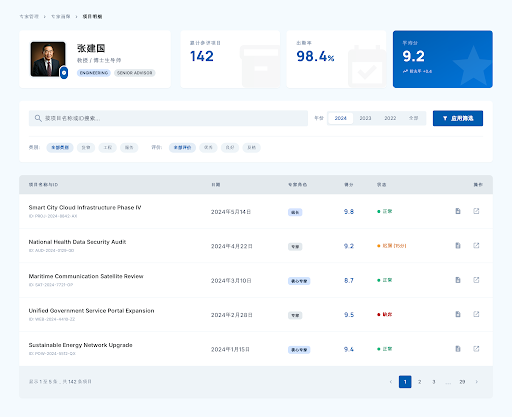Screen dimensions: 512x417
Task: Toggle the 工程 category chip
Action: [x=107, y=147]
